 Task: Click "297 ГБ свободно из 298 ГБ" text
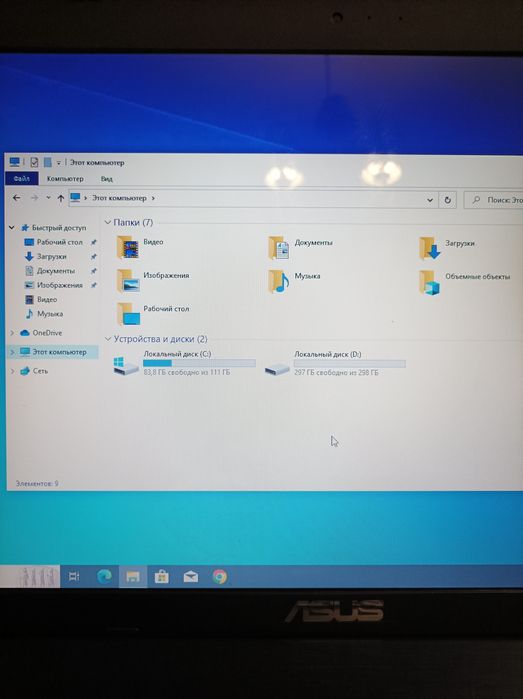(336, 373)
